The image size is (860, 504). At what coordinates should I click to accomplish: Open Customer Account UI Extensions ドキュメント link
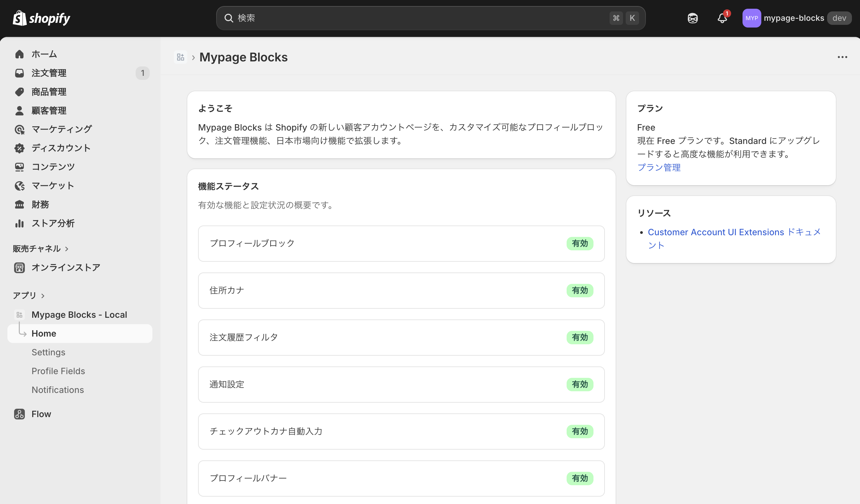pyautogui.click(x=734, y=239)
